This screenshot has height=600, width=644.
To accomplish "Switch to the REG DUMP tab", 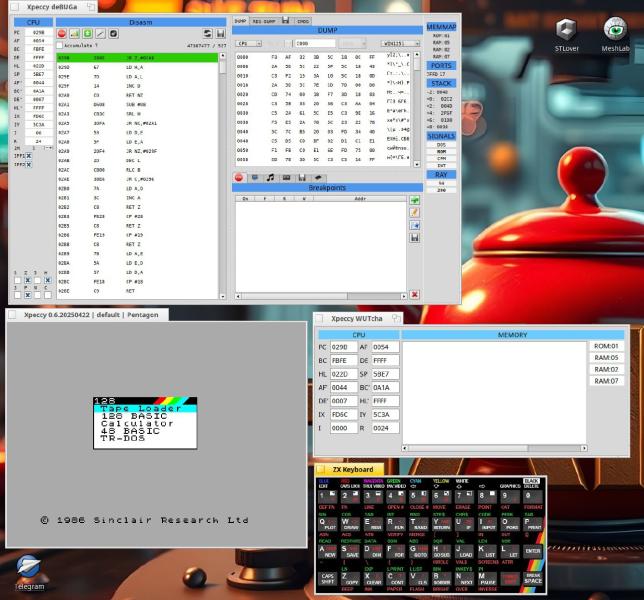I will pos(264,20).
